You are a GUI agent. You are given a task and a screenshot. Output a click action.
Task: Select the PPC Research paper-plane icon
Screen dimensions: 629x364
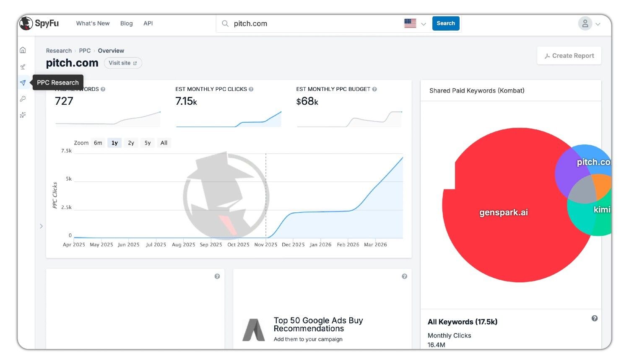click(x=23, y=83)
